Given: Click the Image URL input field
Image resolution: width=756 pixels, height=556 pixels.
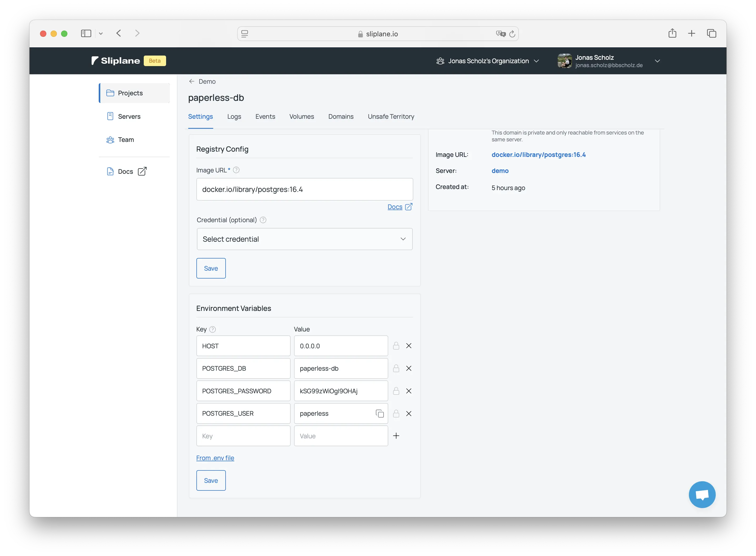Looking at the screenshot, I should click(305, 189).
